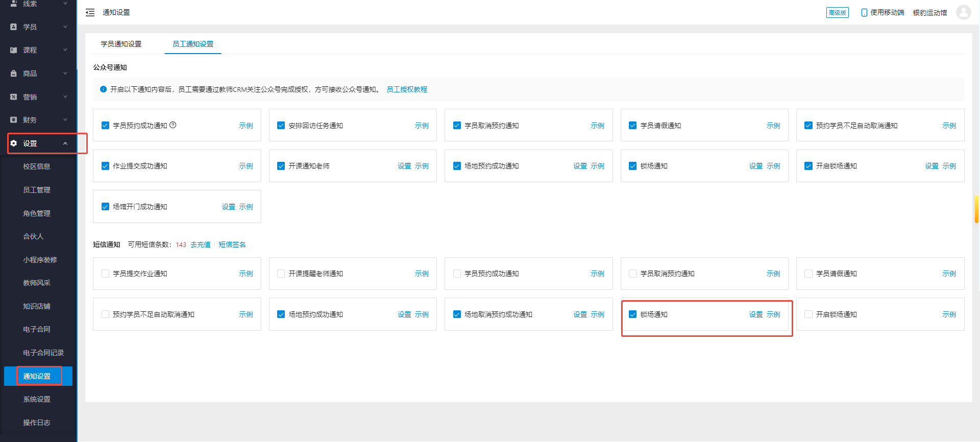Enable 学员提交作业通知 SMS checkbox
Screen dimensions: 980x442
(x=105, y=274)
